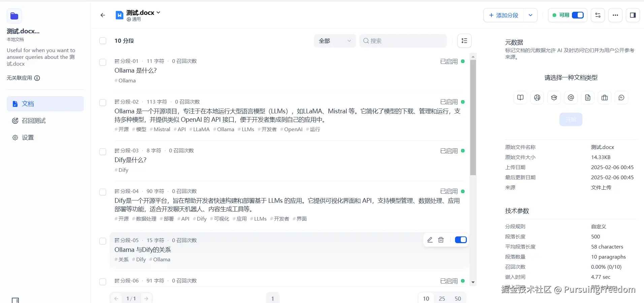This screenshot has width=644, height=303.
Task: Open segment text 'Dify是什么?'
Action: coord(131,160)
